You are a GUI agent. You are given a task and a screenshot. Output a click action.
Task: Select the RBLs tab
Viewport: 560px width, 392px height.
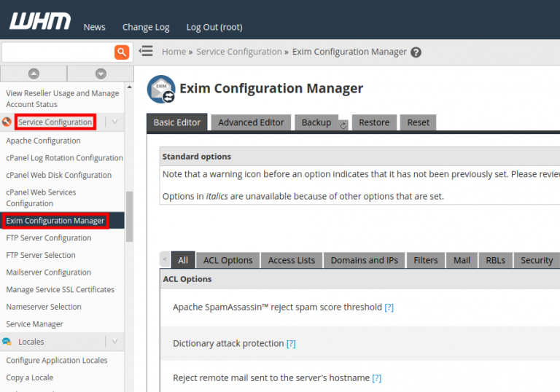[x=495, y=260]
